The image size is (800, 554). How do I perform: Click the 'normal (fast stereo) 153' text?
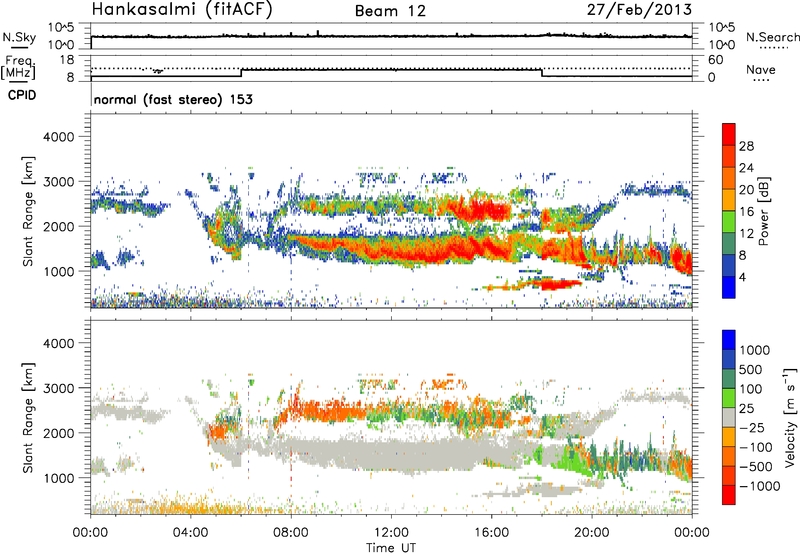click(x=173, y=99)
